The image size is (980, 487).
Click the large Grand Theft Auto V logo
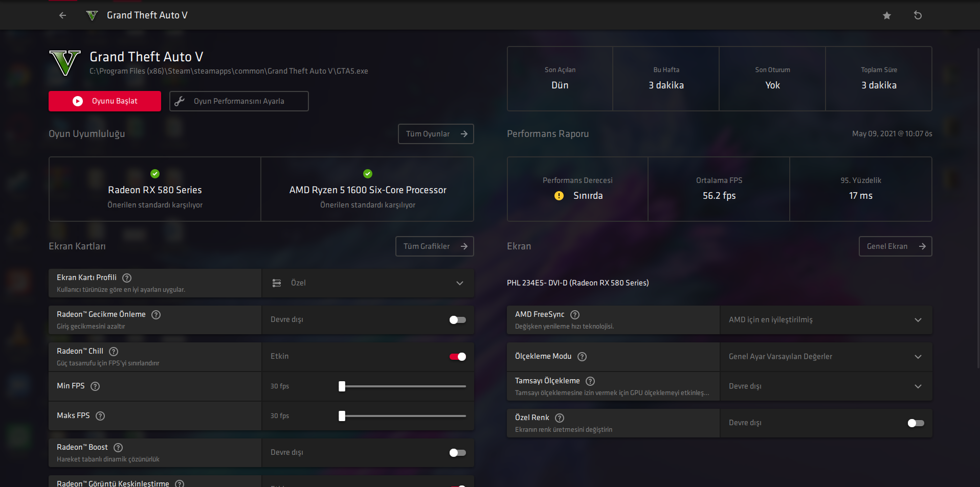pos(65,63)
